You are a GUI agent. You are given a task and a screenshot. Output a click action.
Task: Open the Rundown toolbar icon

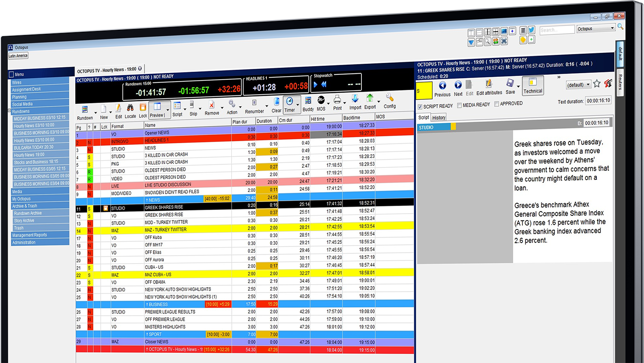point(85,110)
